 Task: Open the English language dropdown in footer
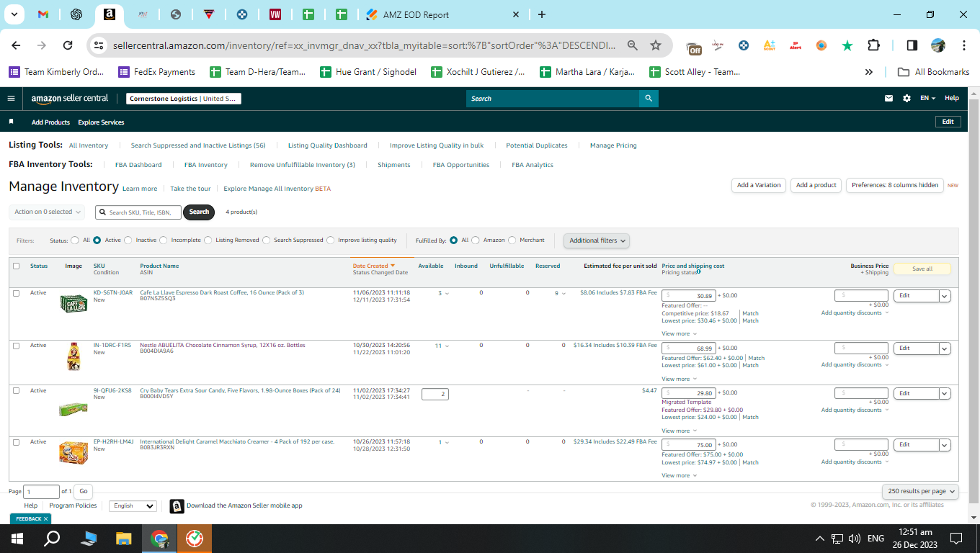point(133,506)
